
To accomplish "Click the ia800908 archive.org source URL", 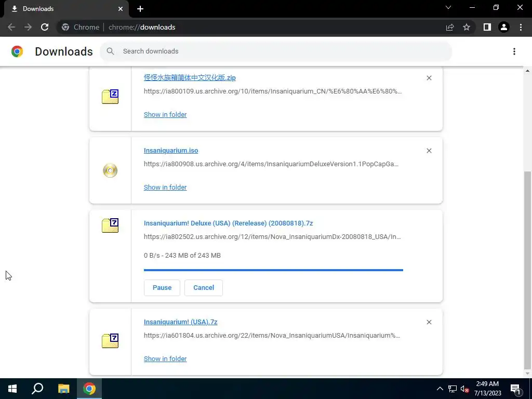I will pyautogui.click(x=271, y=164).
